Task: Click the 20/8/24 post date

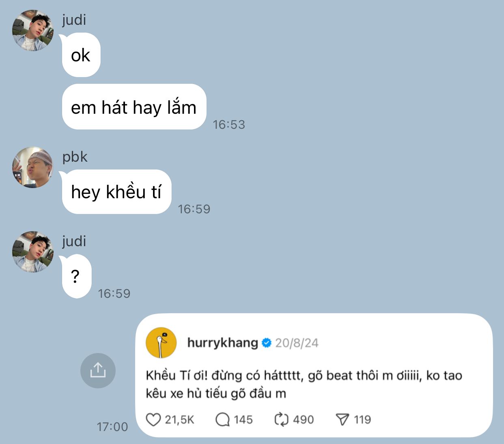Action: pos(297,343)
